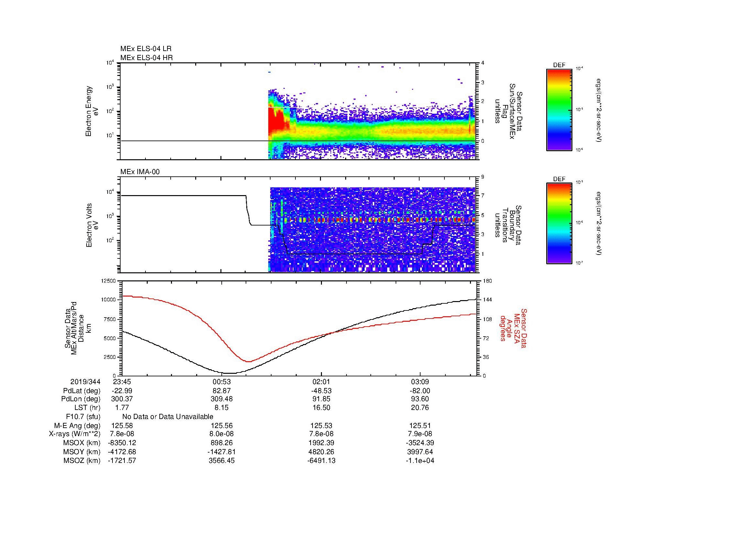This screenshot has height=534, width=756.
Task: Click the minimum of the red SZA curve
Action: click(249, 361)
